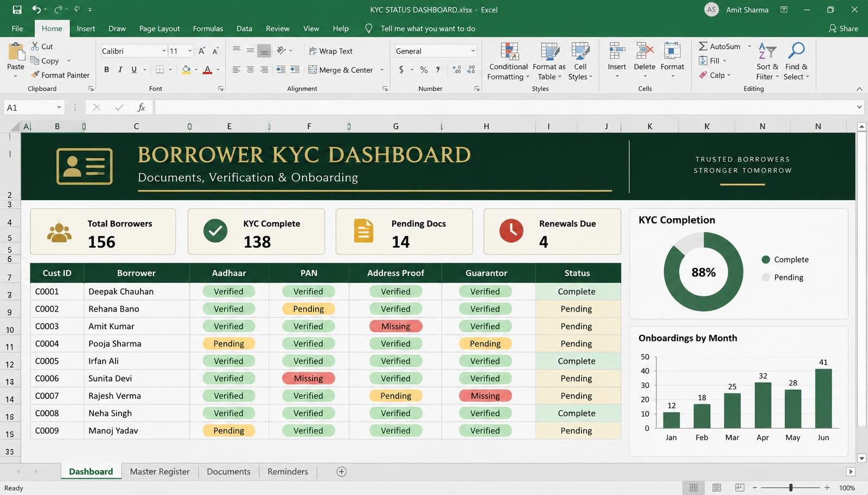Viewport: 868px width, 495px height.
Task: Click the Format as Table icon
Action: (x=550, y=52)
